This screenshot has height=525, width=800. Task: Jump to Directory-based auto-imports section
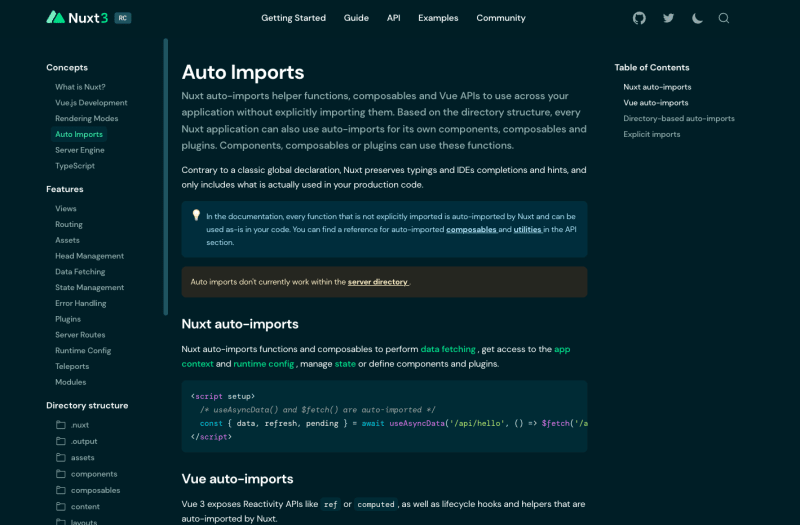679,118
